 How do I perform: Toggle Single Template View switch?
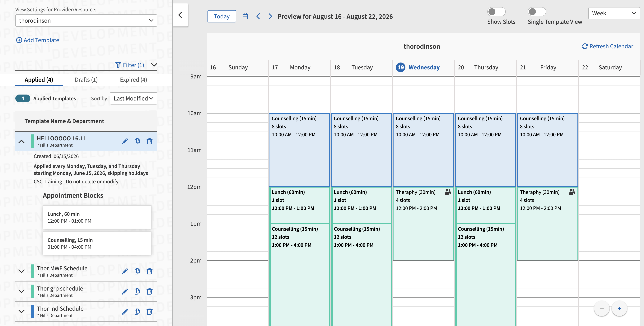click(x=537, y=12)
